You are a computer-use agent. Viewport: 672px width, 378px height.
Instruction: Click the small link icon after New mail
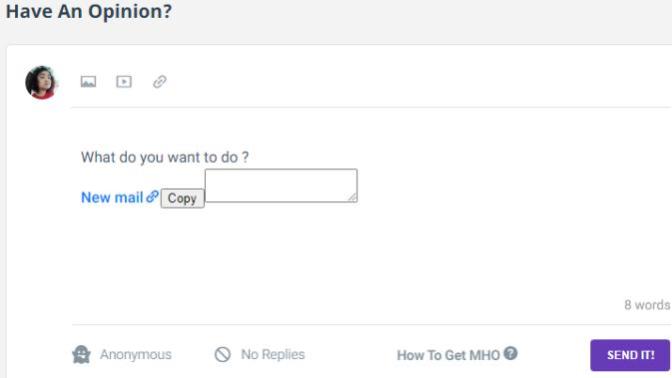(x=152, y=197)
